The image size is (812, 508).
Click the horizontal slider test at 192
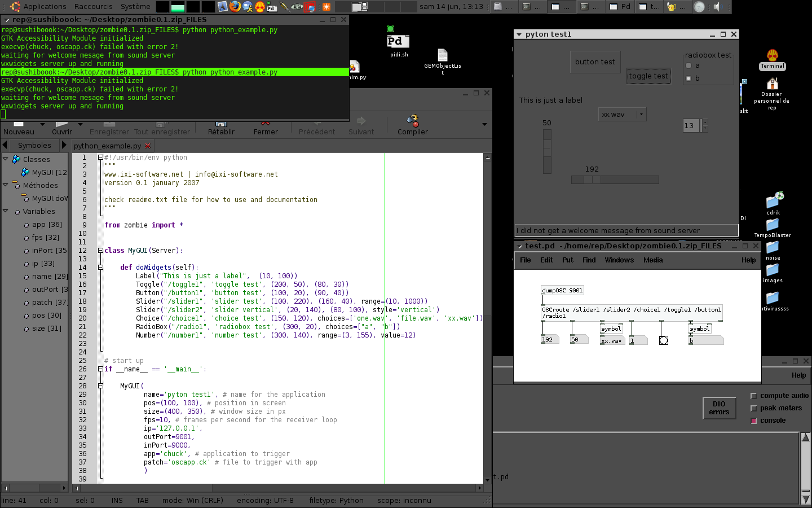tap(615, 179)
